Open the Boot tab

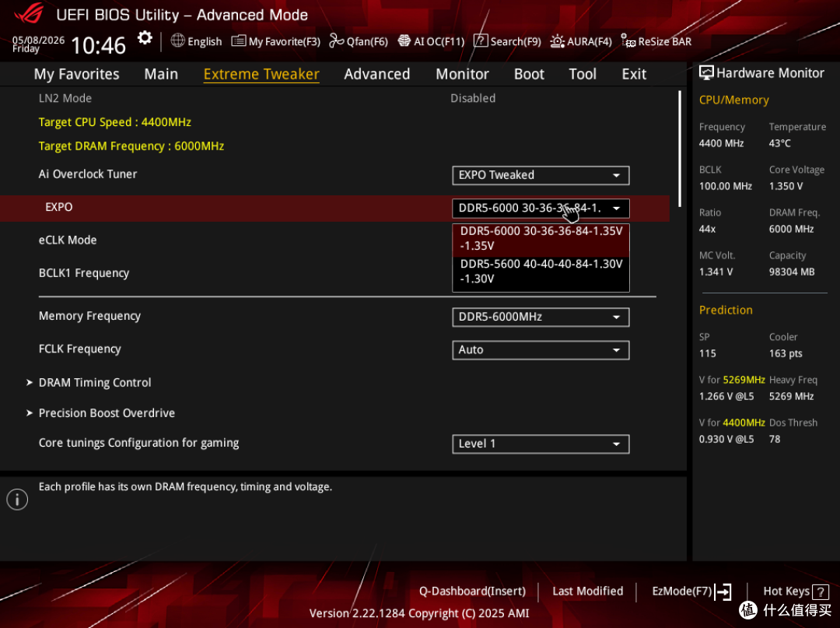coord(529,74)
